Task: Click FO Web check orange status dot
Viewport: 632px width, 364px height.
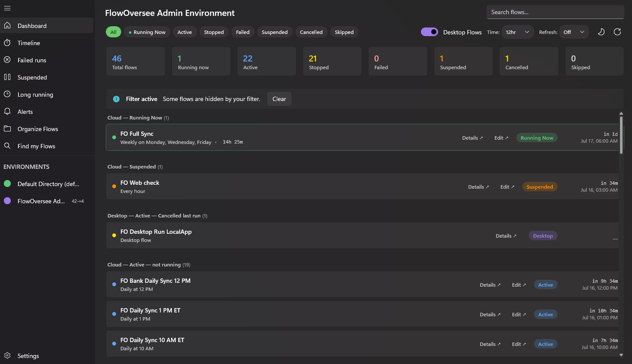Action: [x=114, y=187]
